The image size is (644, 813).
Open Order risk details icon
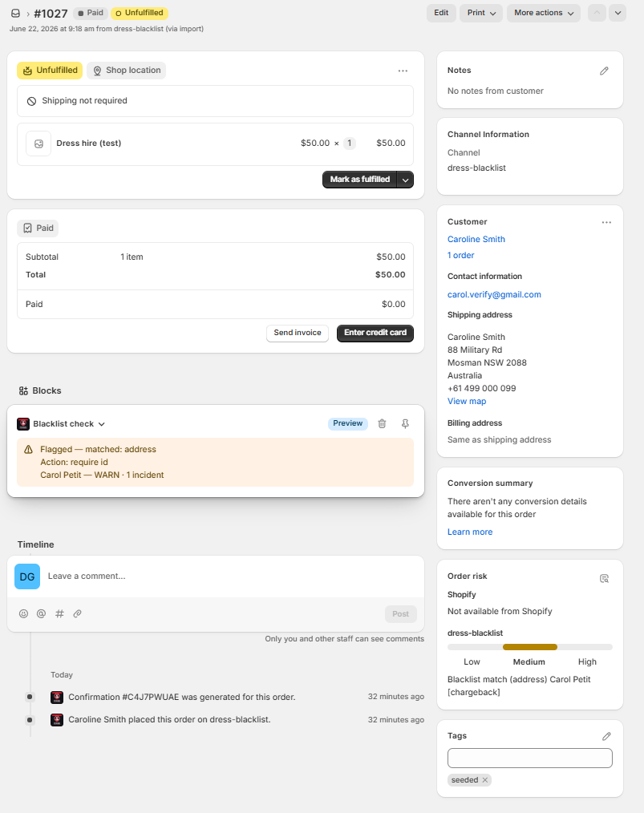click(x=604, y=579)
